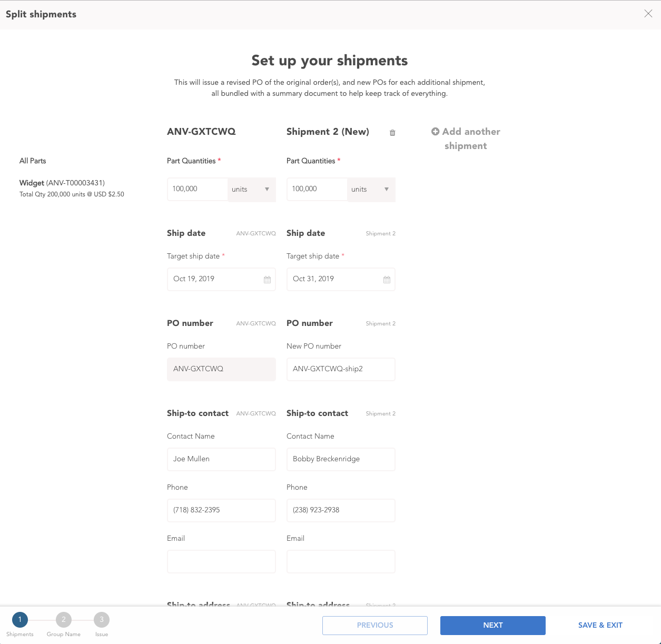Click the empty Email field for Shipment 2
The image size is (661, 644).
[341, 561]
